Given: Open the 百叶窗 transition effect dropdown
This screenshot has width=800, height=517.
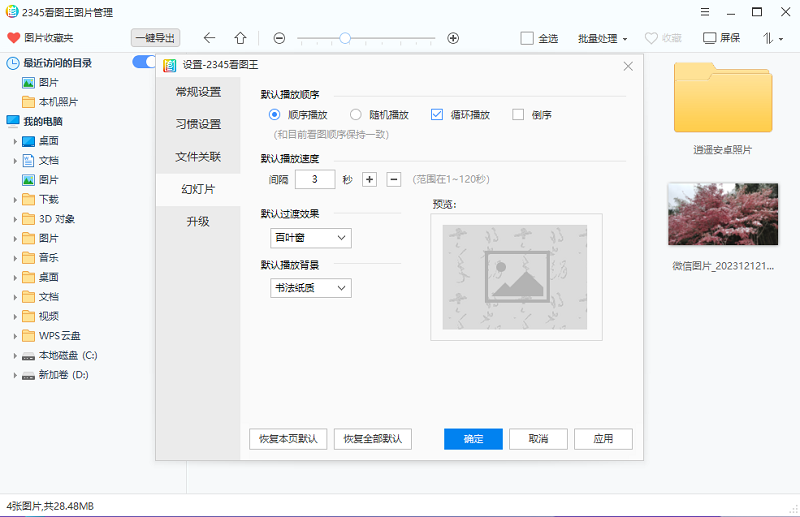Looking at the screenshot, I should point(311,238).
